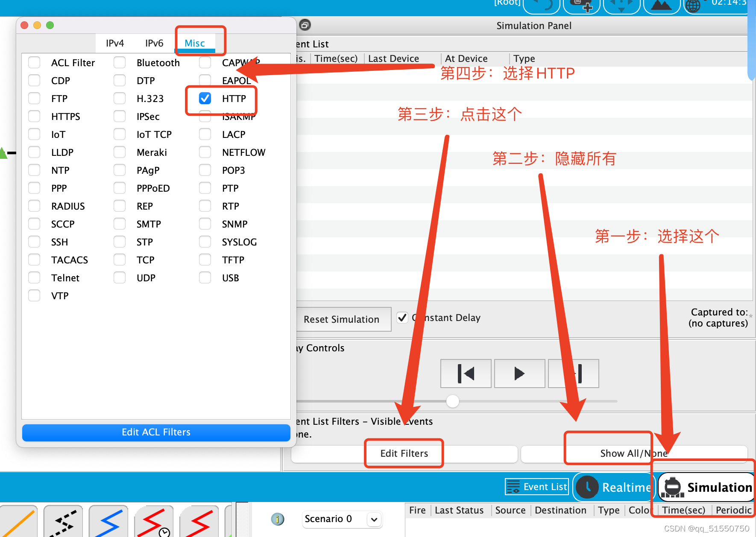Tick the USB checkbox
The image size is (756, 537).
pos(205,277)
